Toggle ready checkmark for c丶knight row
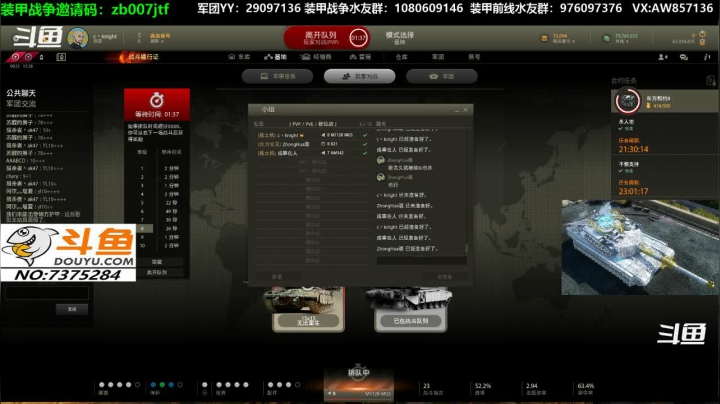The height and width of the screenshot is (404, 720). pyautogui.click(x=365, y=135)
